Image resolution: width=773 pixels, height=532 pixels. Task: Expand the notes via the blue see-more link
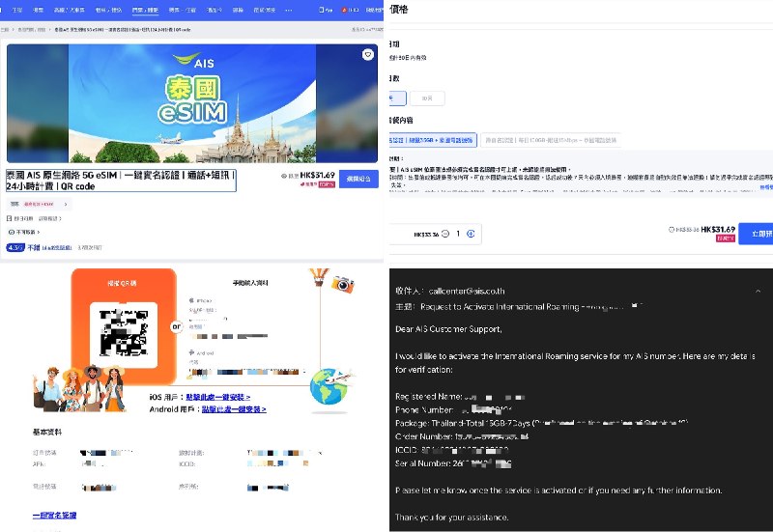point(767,187)
